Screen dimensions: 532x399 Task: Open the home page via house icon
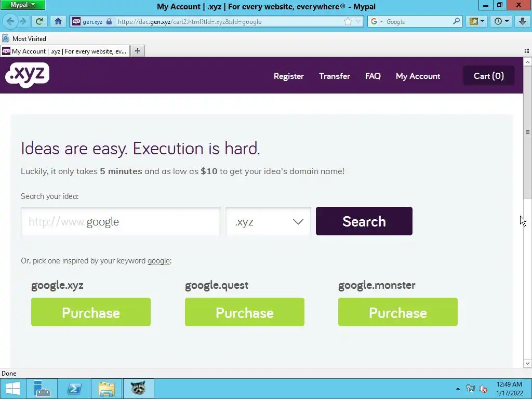pyautogui.click(x=58, y=21)
